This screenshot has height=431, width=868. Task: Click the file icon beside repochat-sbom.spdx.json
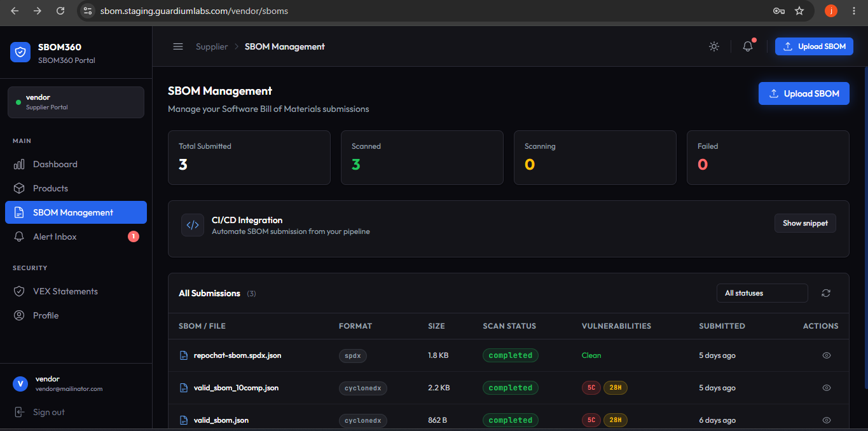coord(184,355)
